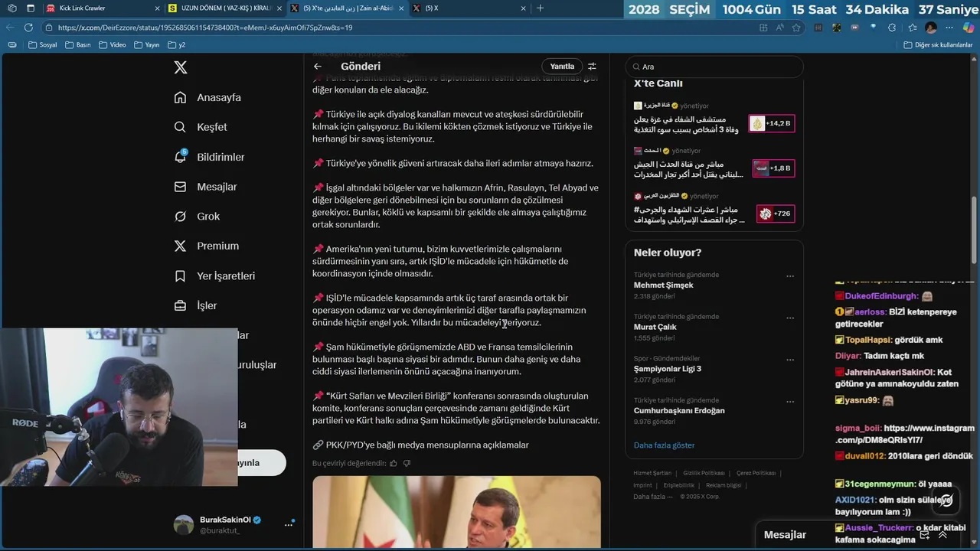Add page to favorites with star icon
This screenshot has width=980, height=551.
tap(796, 27)
